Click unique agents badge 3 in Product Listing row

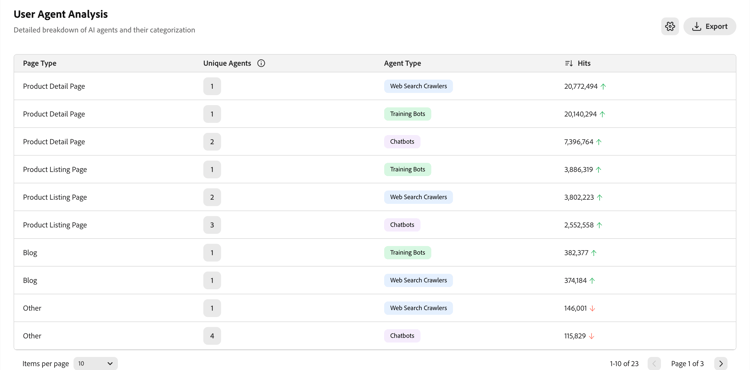[x=212, y=225]
